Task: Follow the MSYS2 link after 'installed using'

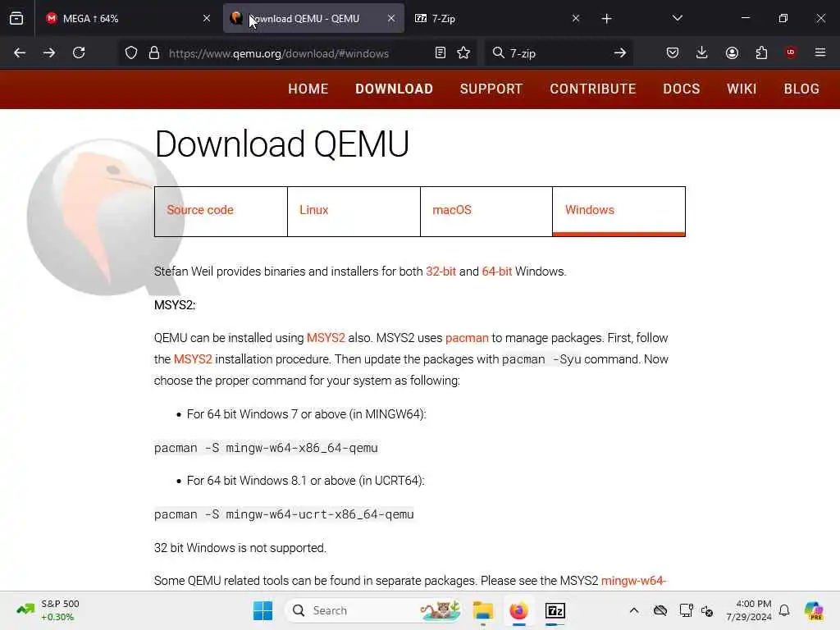Action: coord(326,338)
